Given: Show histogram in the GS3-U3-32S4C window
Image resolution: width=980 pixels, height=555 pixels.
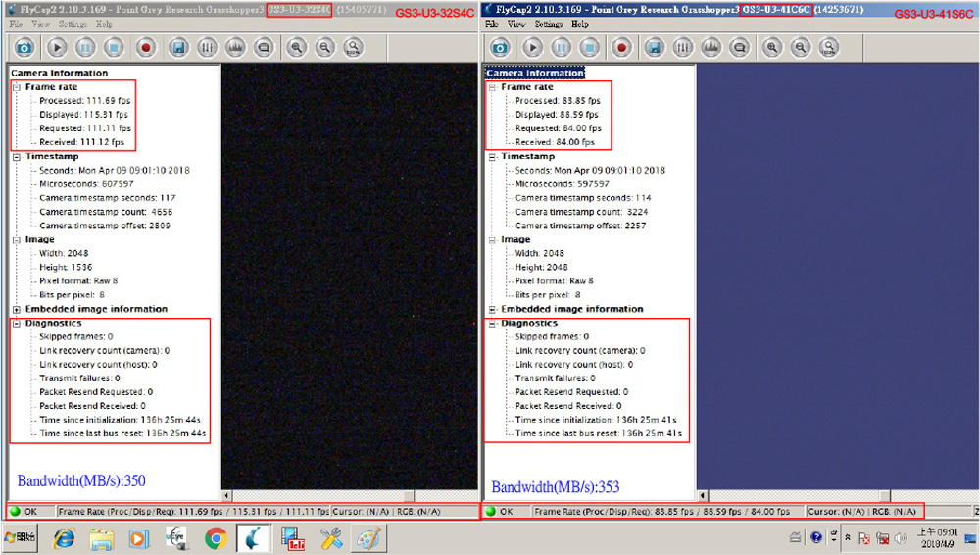Looking at the screenshot, I should click(235, 46).
